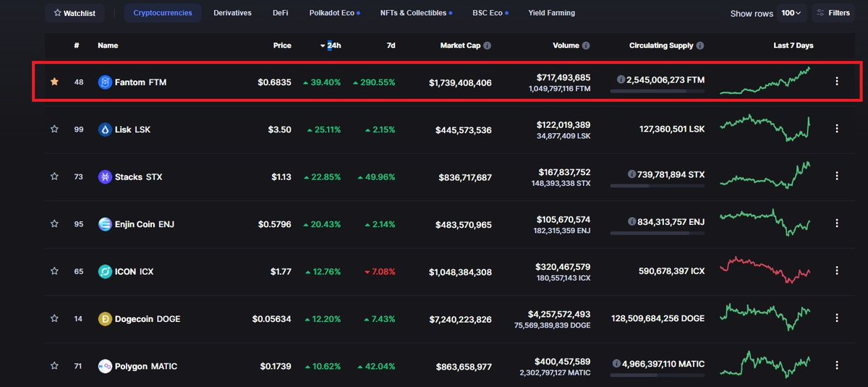Switch to the Derivatives tab
The width and height of the screenshot is (868, 387).
click(232, 13)
